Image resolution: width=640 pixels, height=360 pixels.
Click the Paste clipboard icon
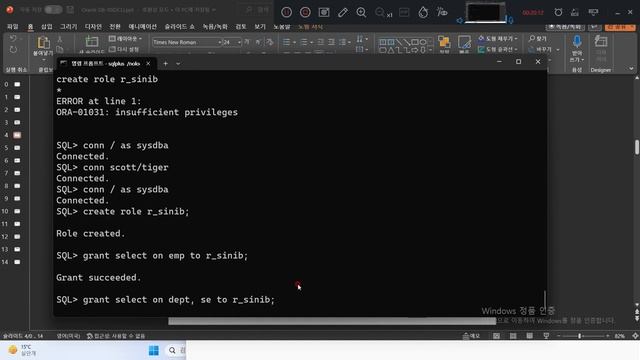[43, 42]
